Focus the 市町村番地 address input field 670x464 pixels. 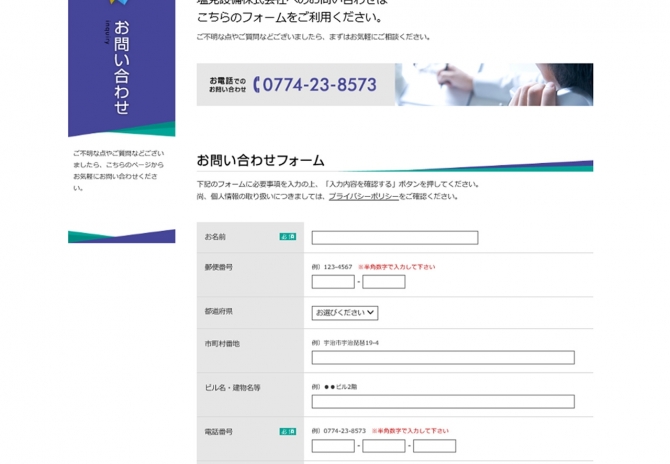tap(442, 358)
